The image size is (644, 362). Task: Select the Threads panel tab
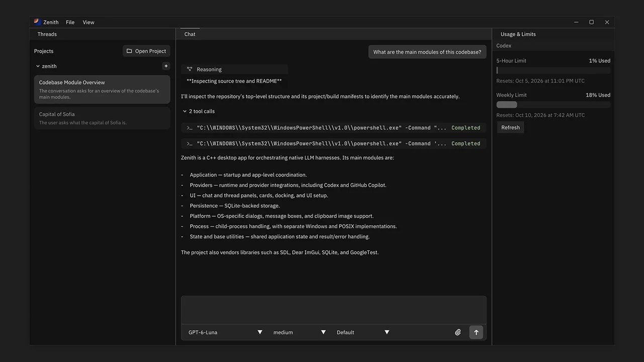point(47,34)
